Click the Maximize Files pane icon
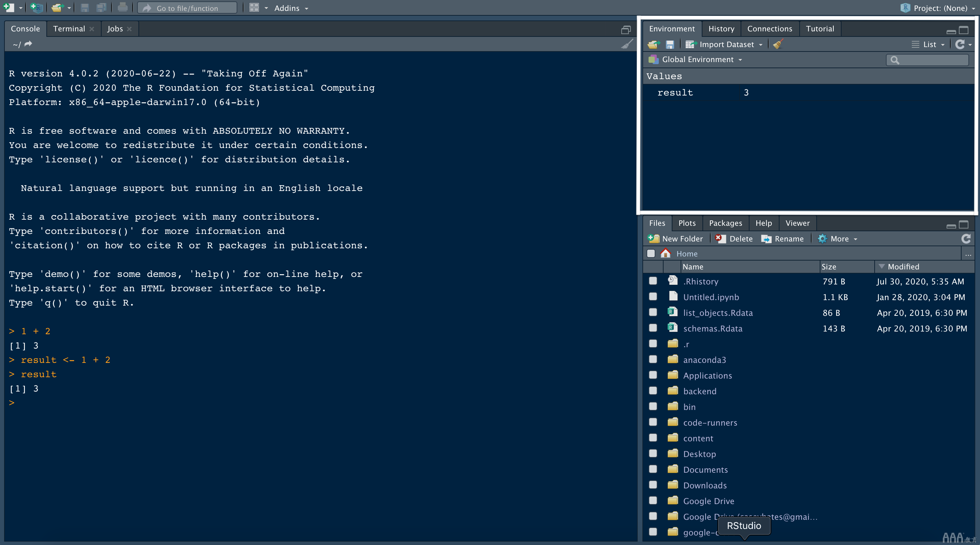Image resolution: width=980 pixels, height=545 pixels. [963, 224]
